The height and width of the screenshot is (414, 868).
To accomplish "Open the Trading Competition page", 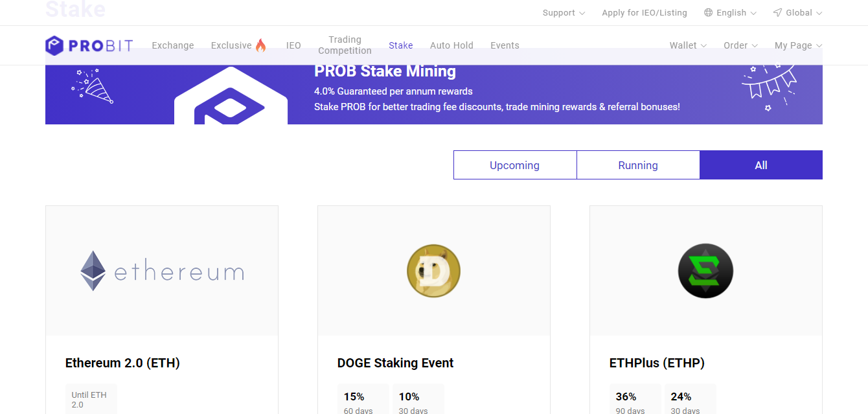I will [x=345, y=45].
